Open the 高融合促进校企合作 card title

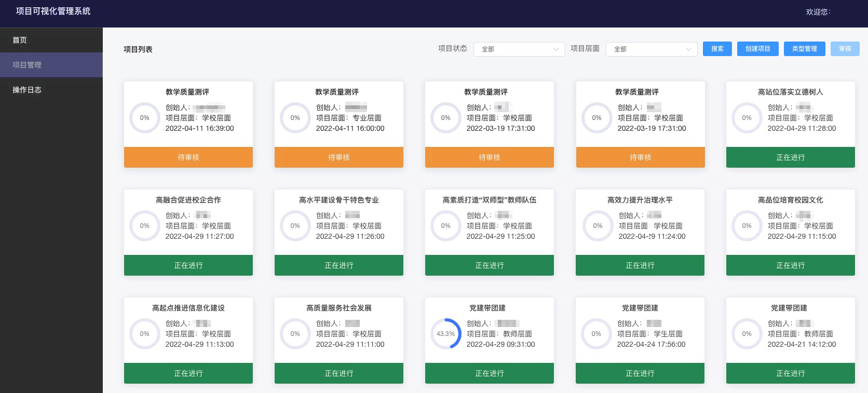[x=188, y=200]
